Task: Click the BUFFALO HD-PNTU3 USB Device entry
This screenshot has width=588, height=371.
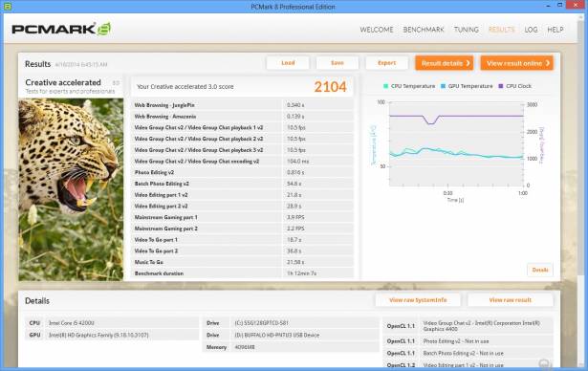Action: pos(277,335)
